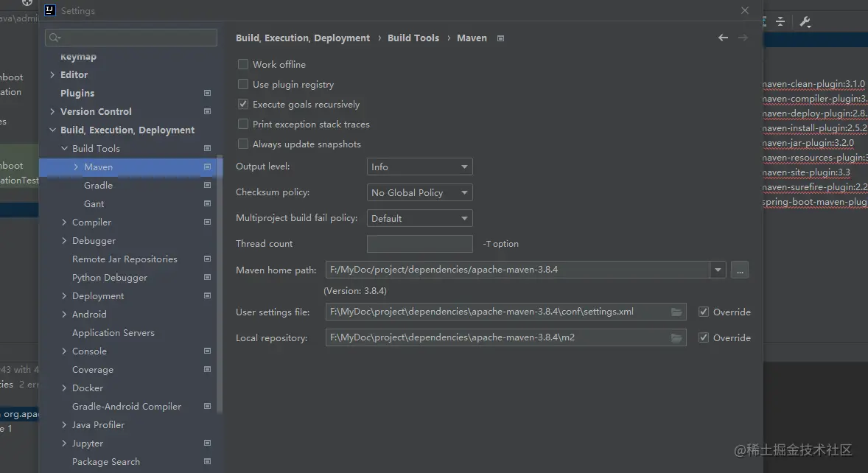Enable Always update snapshots checkbox
The image size is (868, 473).
(243, 144)
